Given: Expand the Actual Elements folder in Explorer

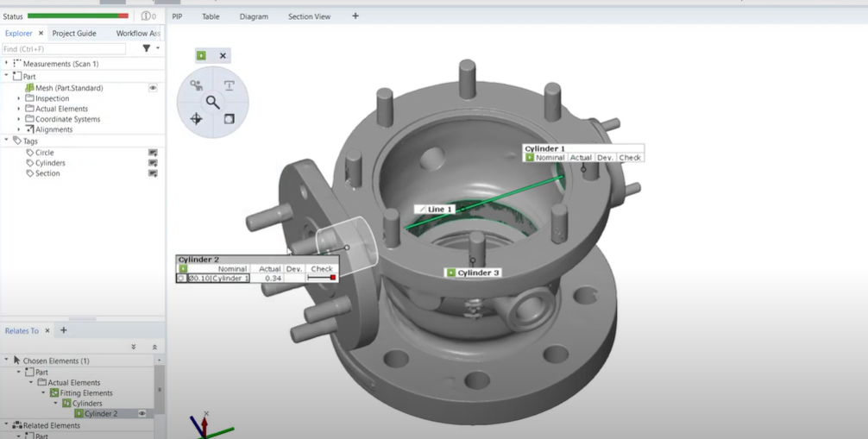Looking at the screenshot, I should (18, 109).
